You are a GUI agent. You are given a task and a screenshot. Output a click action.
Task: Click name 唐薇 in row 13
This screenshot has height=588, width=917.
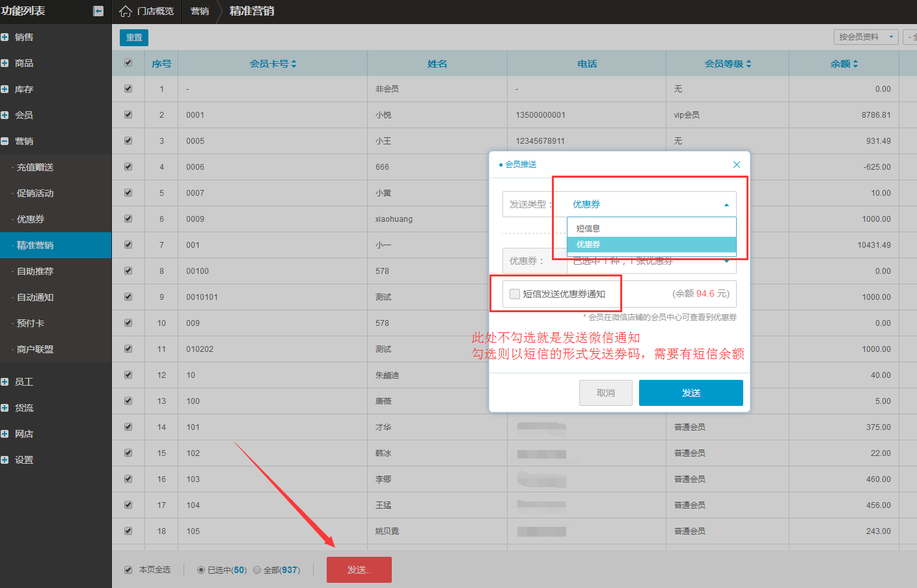383,401
